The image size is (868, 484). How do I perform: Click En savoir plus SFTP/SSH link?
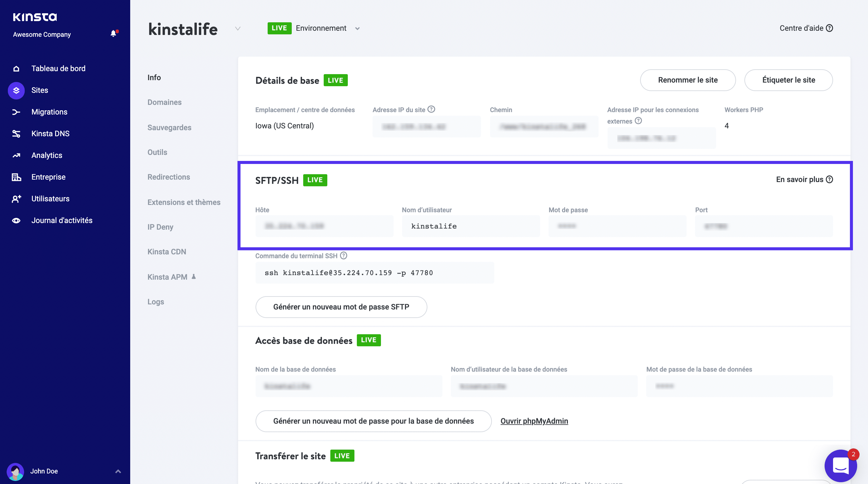click(804, 179)
